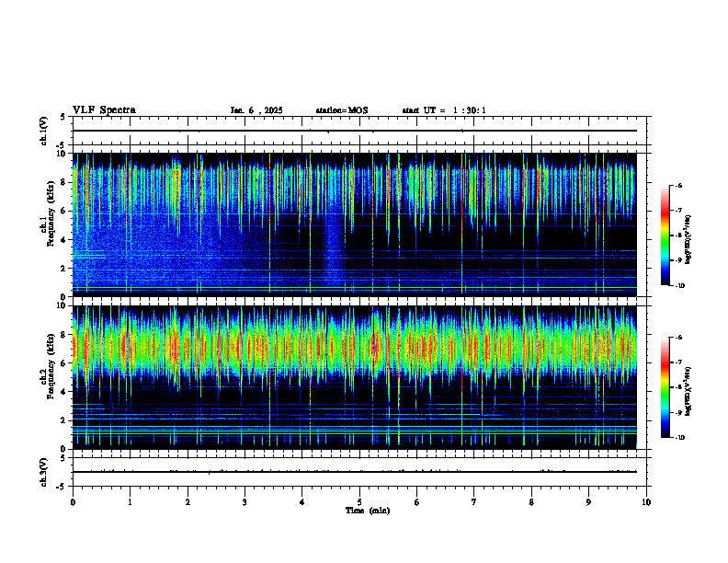Click the "start UT = 1:30:1" header text
The height and width of the screenshot is (563, 728).
pyautogui.click(x=444, y=110)
